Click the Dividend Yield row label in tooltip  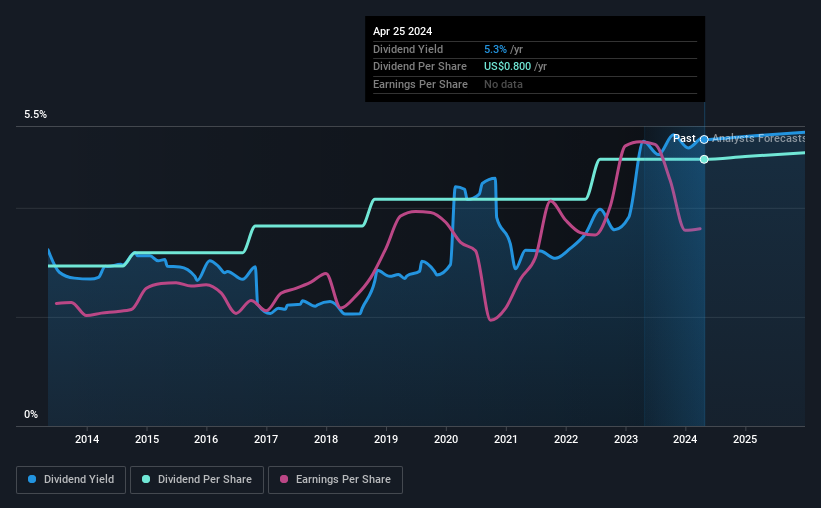408,49
